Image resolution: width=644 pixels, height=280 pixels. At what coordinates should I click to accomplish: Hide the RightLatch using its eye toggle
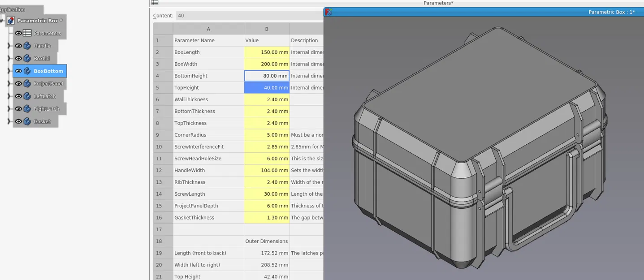coord(18,108)
